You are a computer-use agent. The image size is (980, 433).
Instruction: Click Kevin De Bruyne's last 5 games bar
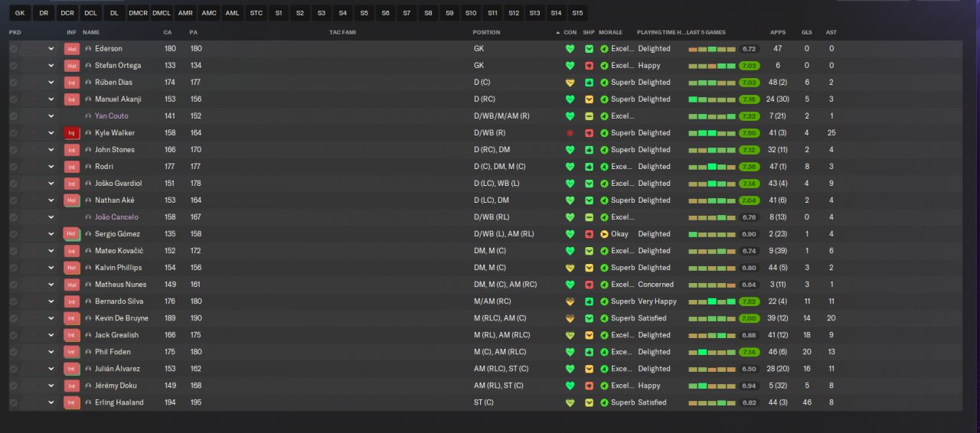click(x=712, y=318)
